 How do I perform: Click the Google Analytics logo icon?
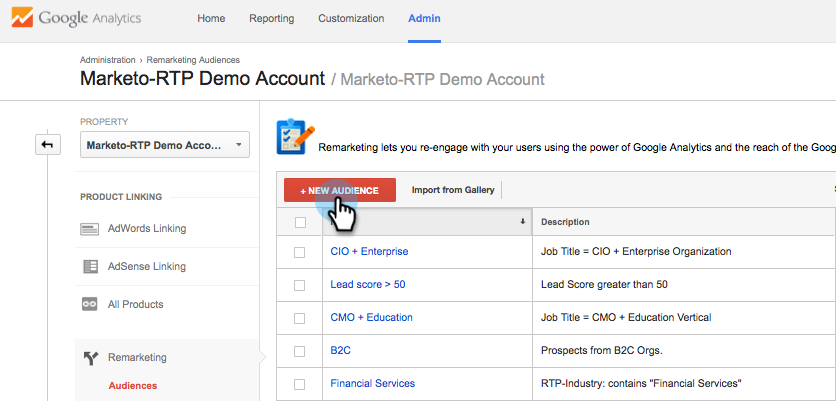[x=20, y=18]
